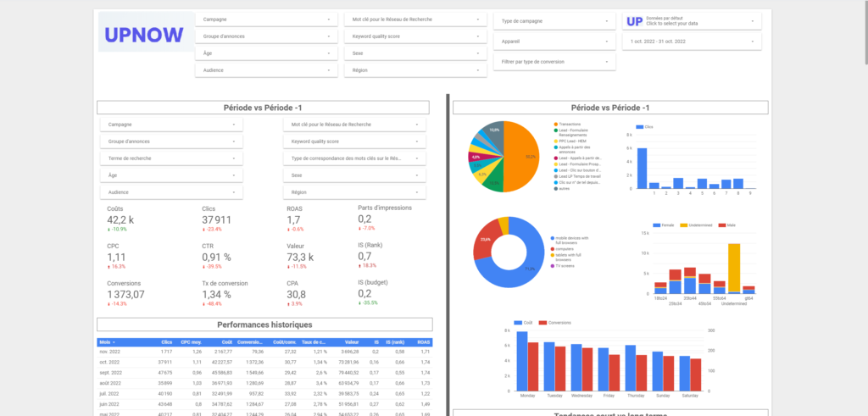Viewport: 868px width, 416px height.
Task: Click the CTR value 0,91 %
Action: (x=216, y=257)
